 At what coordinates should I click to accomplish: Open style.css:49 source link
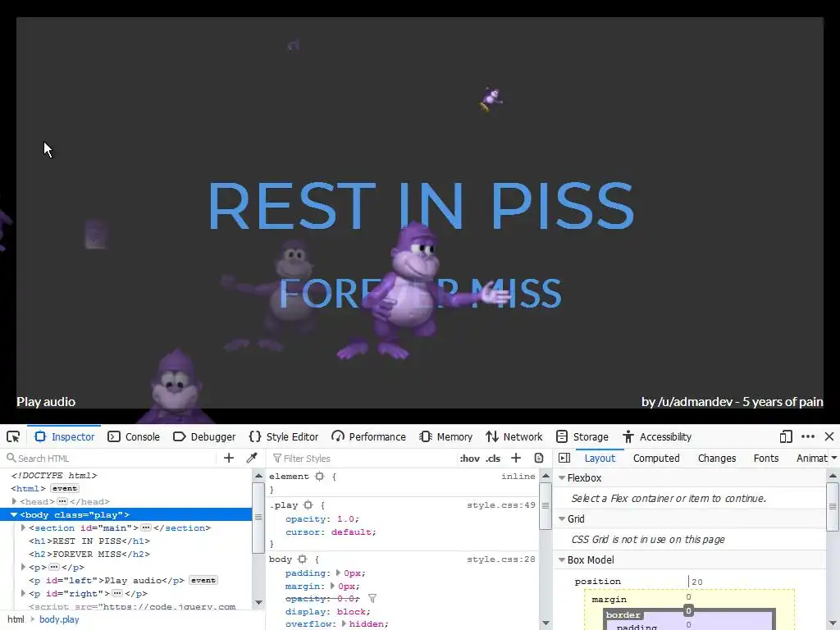click(501, 505)
